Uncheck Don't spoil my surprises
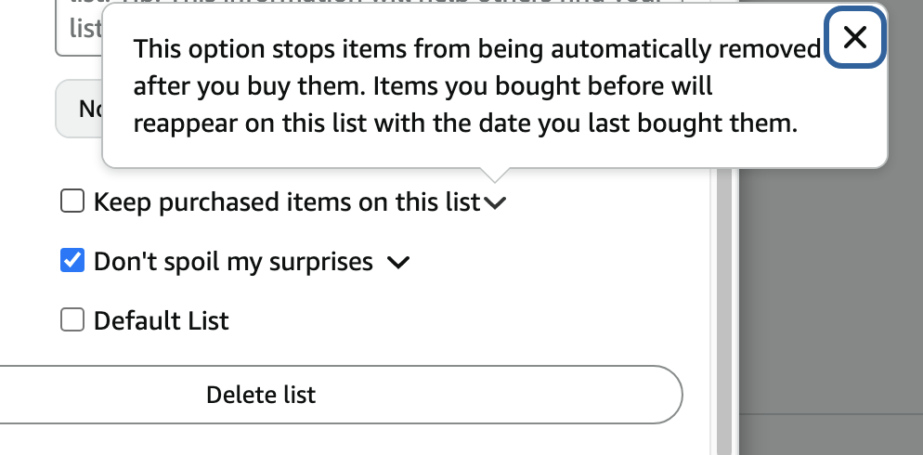 [72, 260]
